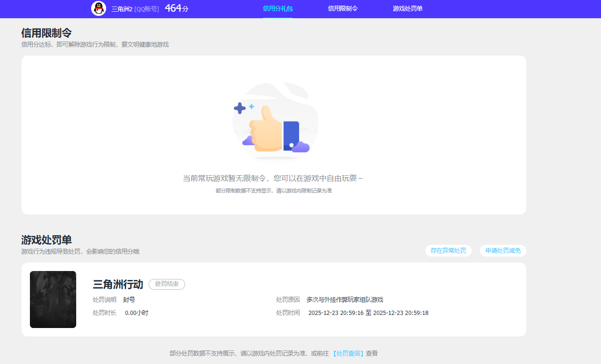The height and width of the screenshot is (364, 601).
Task: Click the 处罚结束 status badge
Action: click(x=166, y=284)
